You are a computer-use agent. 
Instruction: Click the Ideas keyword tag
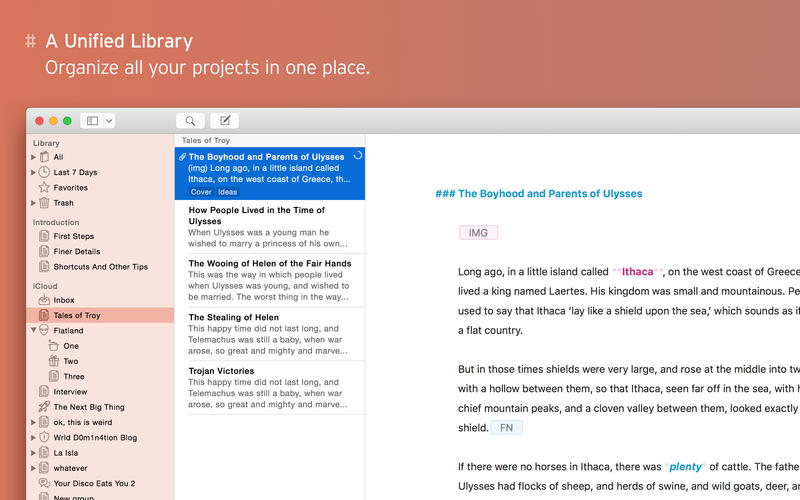coord(227,192)
